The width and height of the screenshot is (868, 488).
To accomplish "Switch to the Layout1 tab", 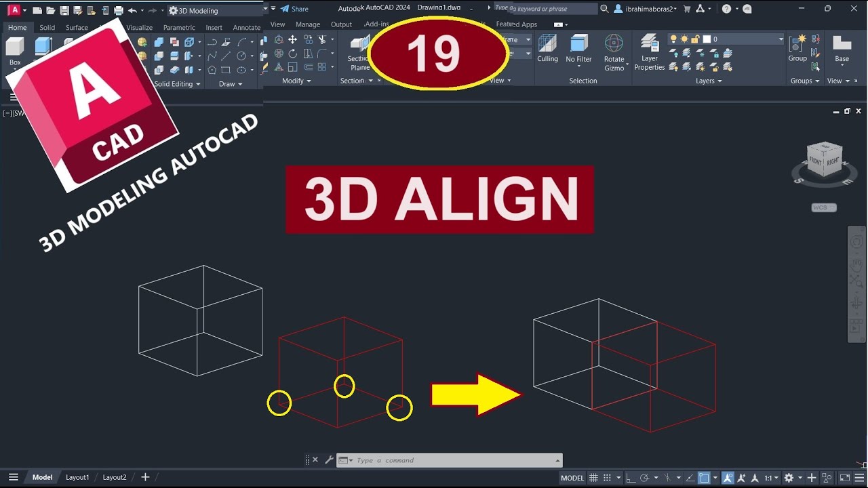I will pos(77,477).
